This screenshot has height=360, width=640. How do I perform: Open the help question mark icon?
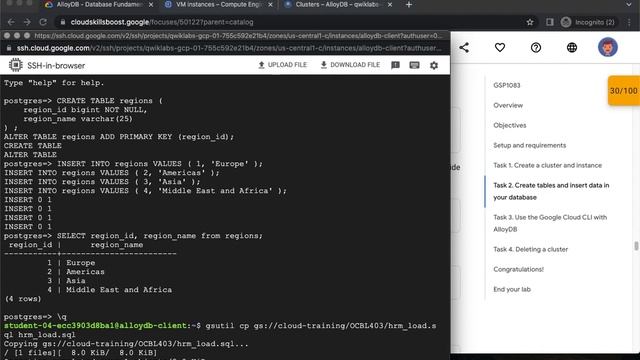[536, 47]
